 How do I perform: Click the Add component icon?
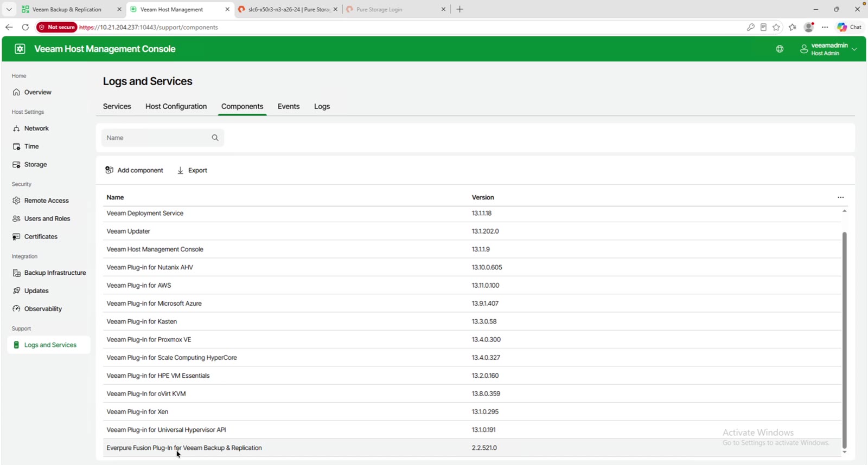(x=109, y=170)
